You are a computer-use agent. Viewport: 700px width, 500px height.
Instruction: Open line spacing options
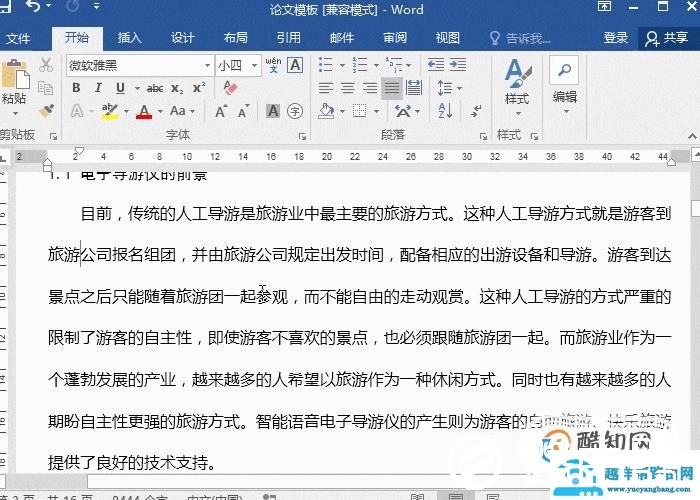(449, 88)
